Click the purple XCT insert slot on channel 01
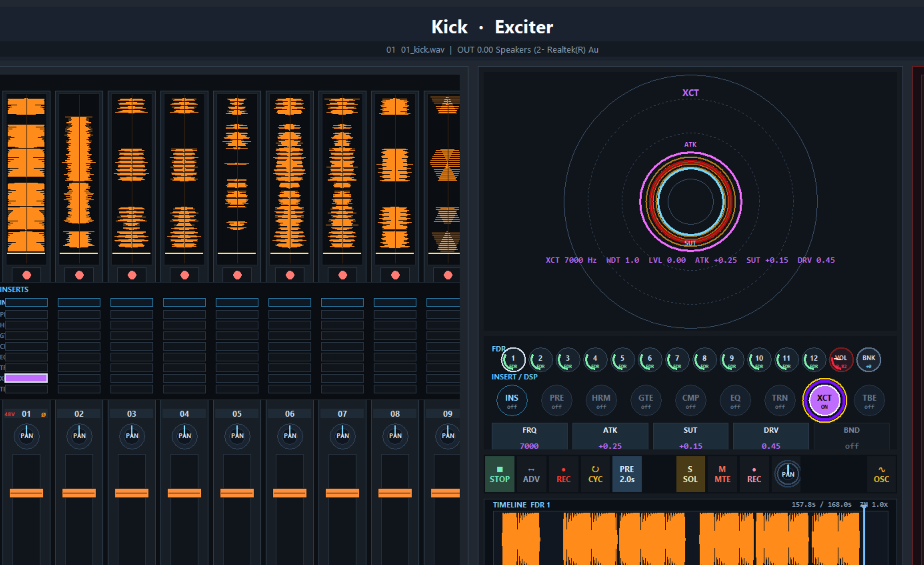Viewport: 924px width, 565px height. click(26, 378)
